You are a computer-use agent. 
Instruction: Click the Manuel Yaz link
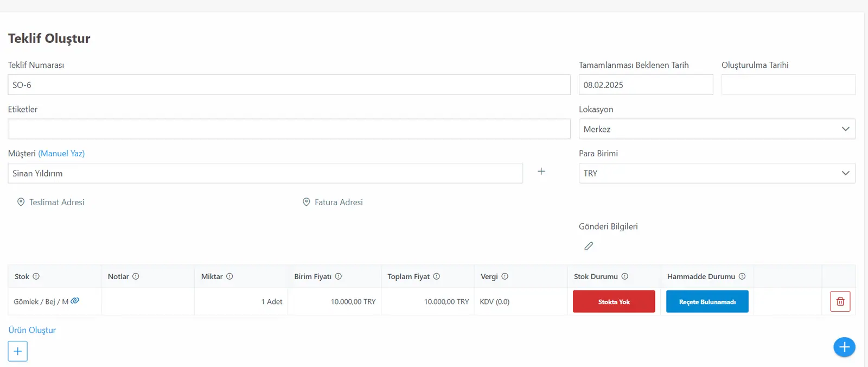[61, 154]
